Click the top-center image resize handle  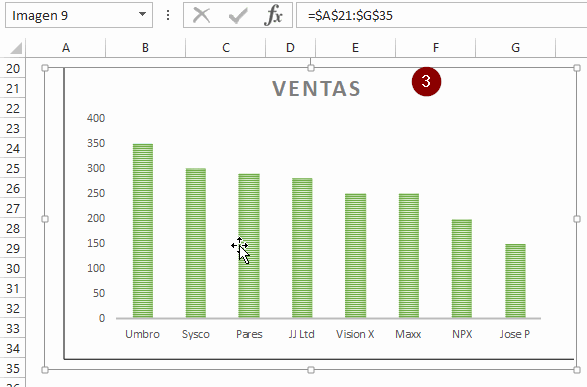click(x=311, y=68)
